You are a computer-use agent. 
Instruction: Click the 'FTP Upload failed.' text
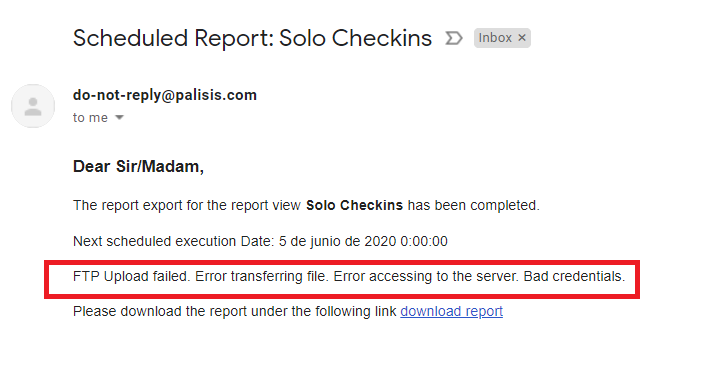(x=131, y=276)
